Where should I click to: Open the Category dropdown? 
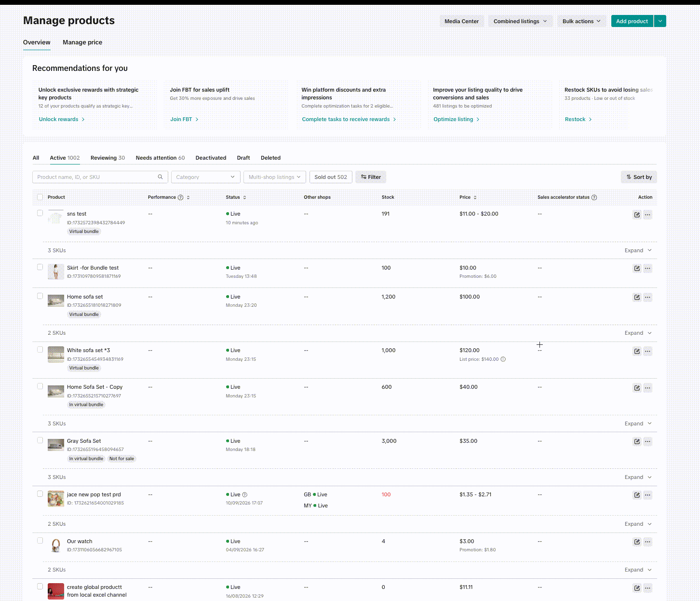point(206,177)
